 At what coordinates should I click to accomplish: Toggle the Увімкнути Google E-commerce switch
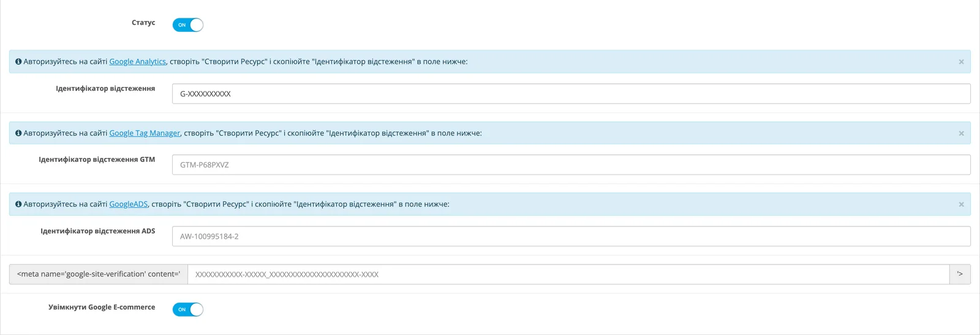point(187,309)
